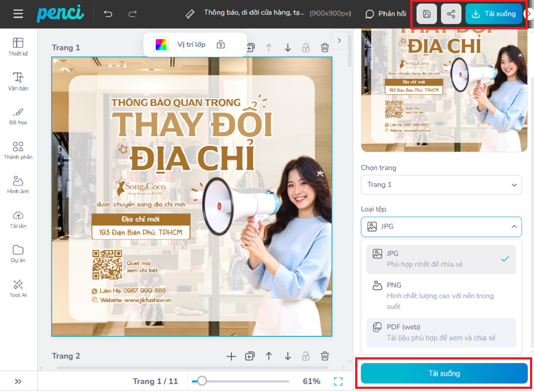Click the zoom slider handle
534x392 pixels.
(202, 381)
